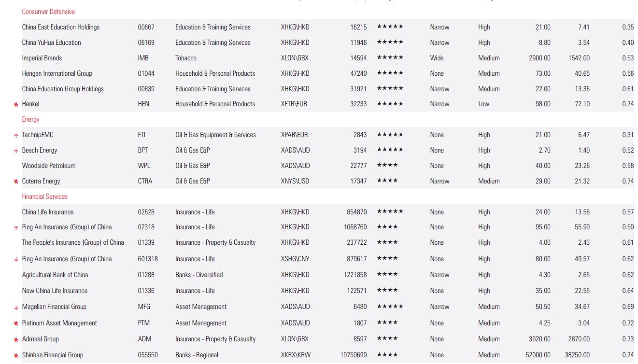The height and width of the screenshot is (364, 638).
Task: Select the Consumer Defensive section heading
Action: [x=48, y=12]
